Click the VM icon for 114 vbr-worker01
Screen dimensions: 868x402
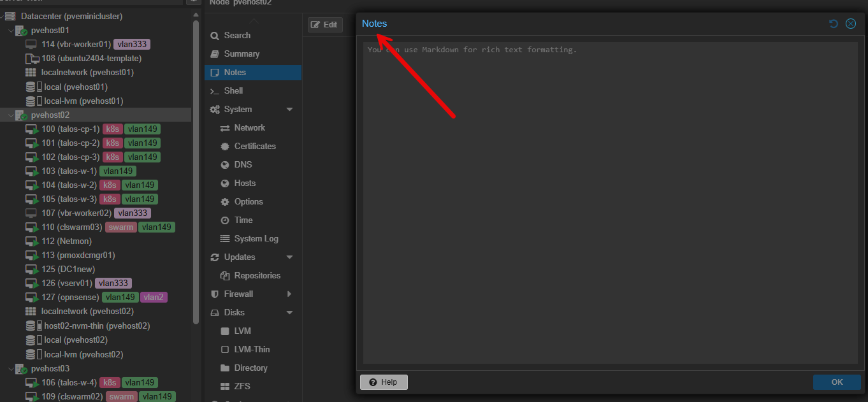(31, 44)
